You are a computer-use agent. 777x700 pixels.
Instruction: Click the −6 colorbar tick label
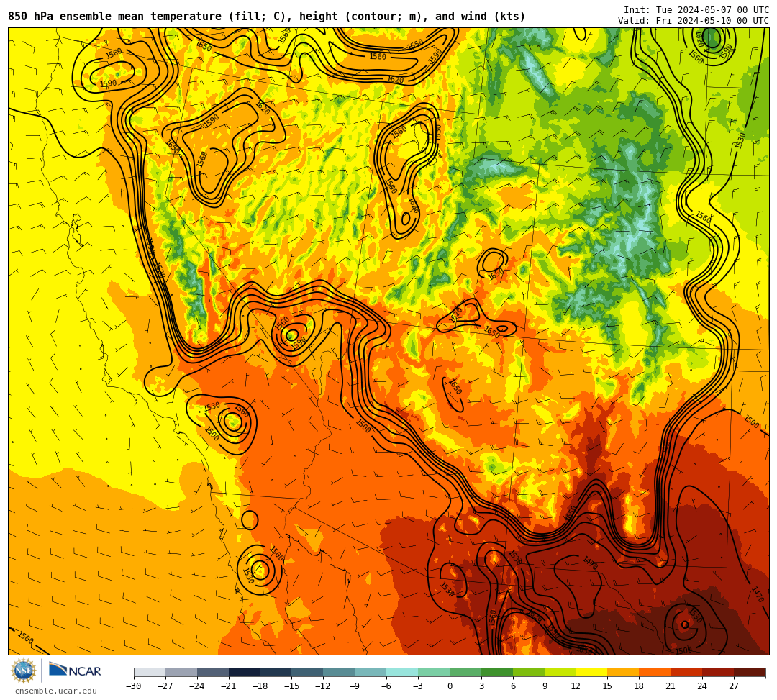[x=386, y=686]
